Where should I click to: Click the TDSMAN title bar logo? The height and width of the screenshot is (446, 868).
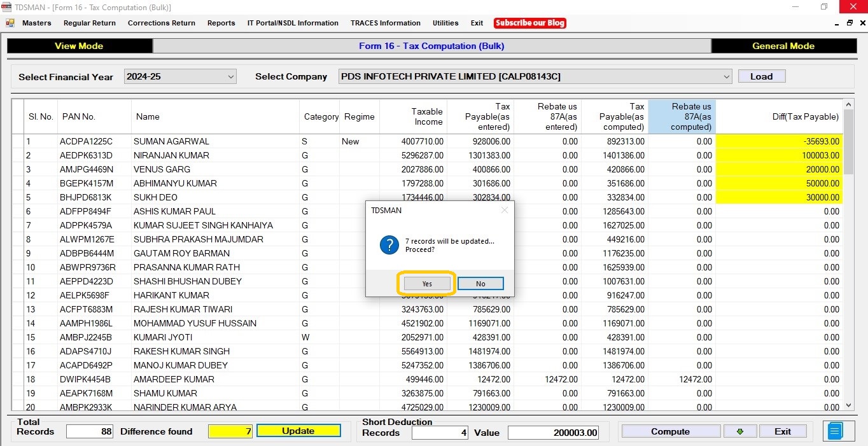click(6, 7)
